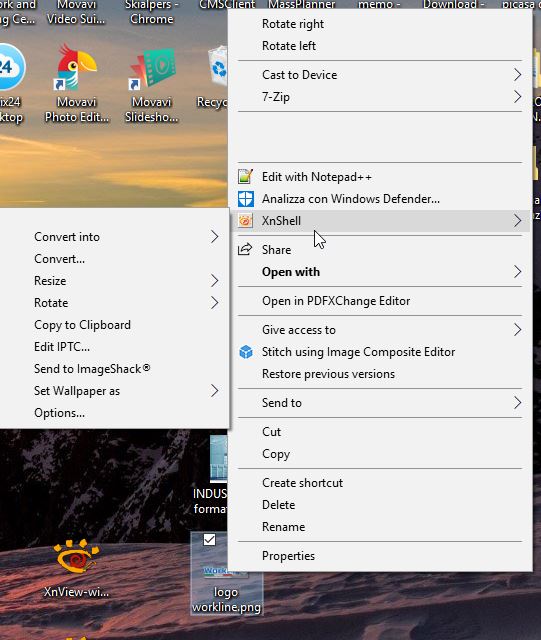Click Copy in the context menu

380,454
